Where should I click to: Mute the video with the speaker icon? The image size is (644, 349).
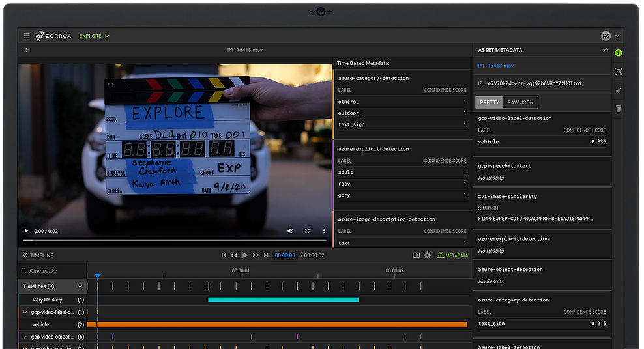click(x=290, y=231)
